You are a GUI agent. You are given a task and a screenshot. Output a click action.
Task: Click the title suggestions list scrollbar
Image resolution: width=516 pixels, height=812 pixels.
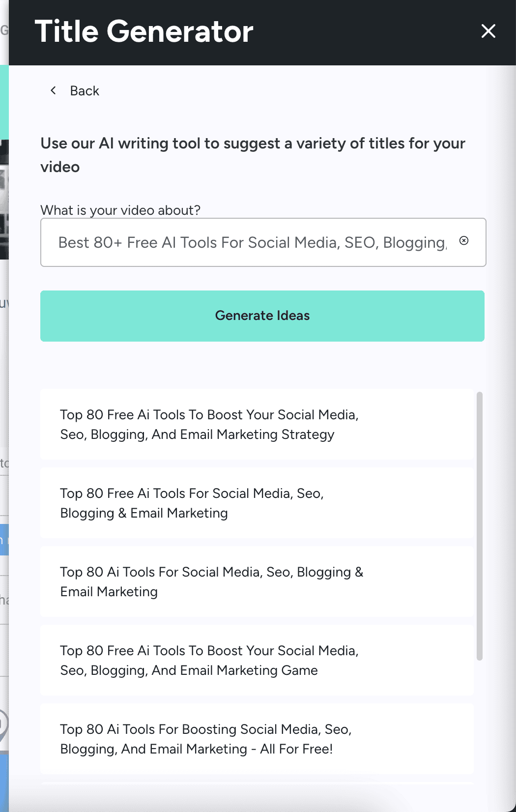480,526
